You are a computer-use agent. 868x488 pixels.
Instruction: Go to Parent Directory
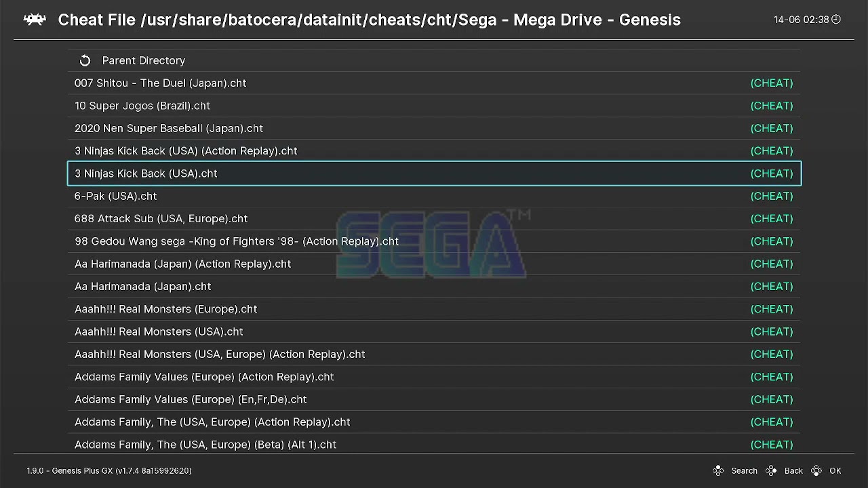434,60
